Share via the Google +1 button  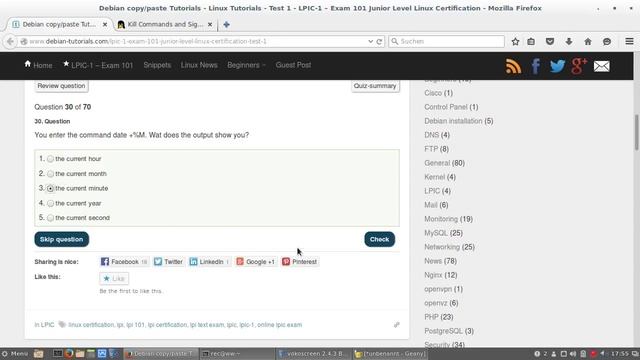(256, 262)
